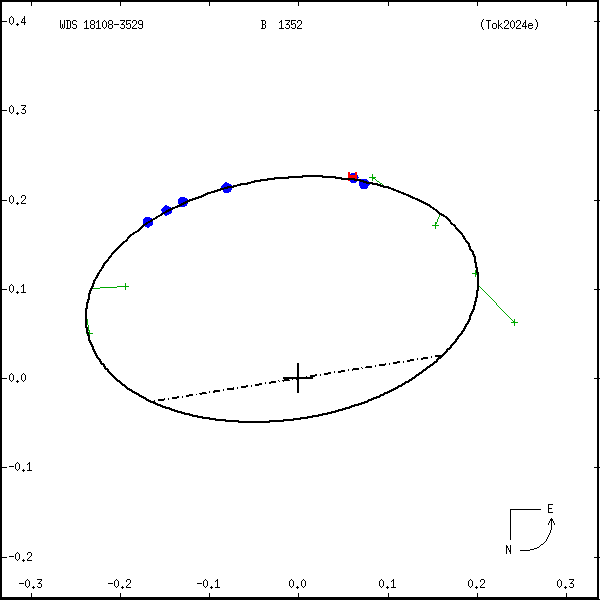
Task: Click the leftmost blue data point
Action: click(x=148, y=222)
